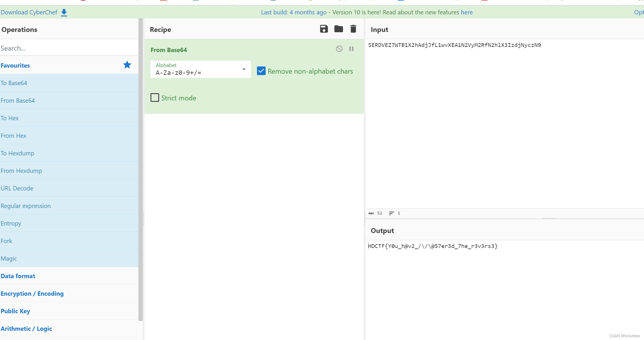The image size is (644, 340).
Task: Expand the Data format category
Action: coord(18,276)
